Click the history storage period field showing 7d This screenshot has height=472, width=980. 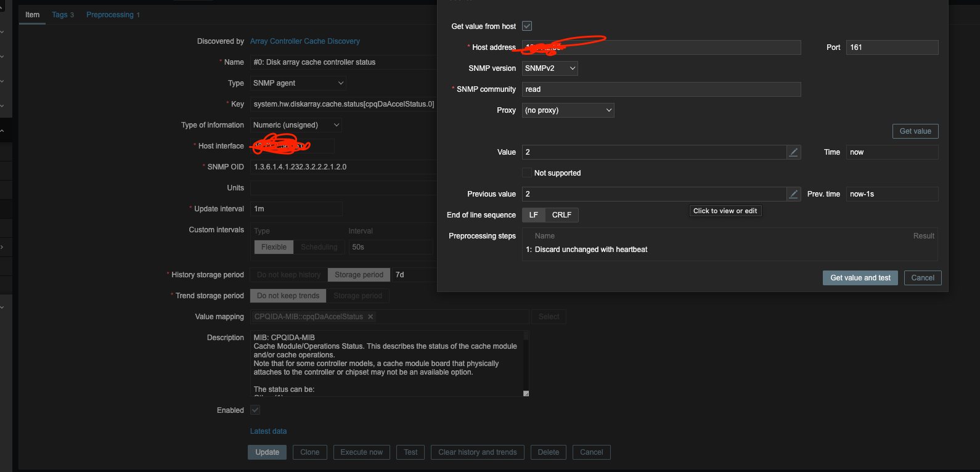pos(414,275)
